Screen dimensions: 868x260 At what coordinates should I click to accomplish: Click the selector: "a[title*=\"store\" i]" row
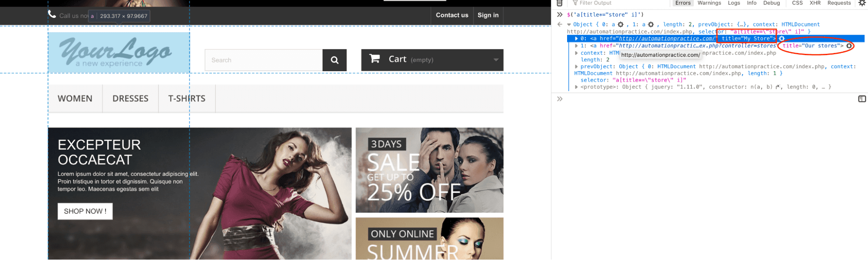[x=633, y=80]
